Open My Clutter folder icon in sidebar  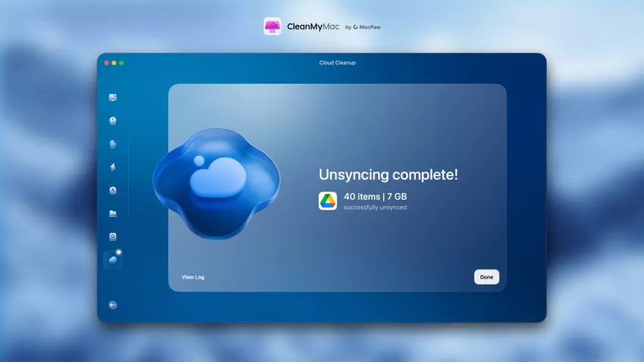[x=113, y=214]
